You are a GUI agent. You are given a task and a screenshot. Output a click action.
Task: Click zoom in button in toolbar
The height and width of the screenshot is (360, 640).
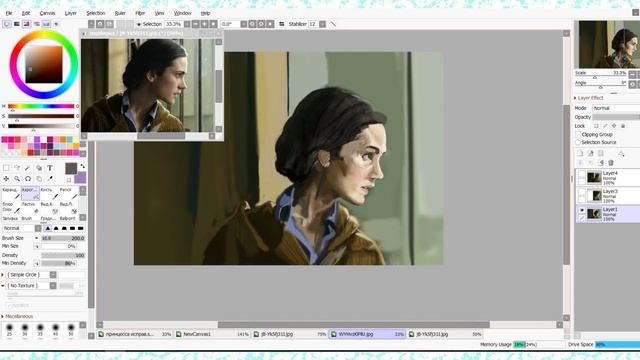point(204,24)
